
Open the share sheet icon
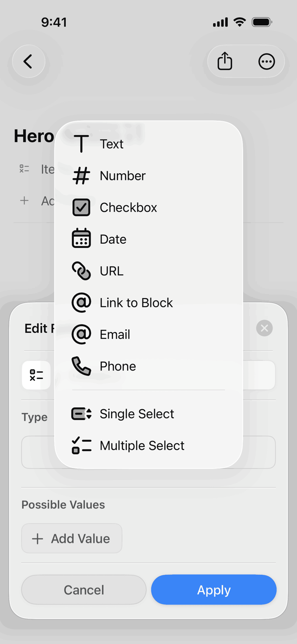click(225, 61)
